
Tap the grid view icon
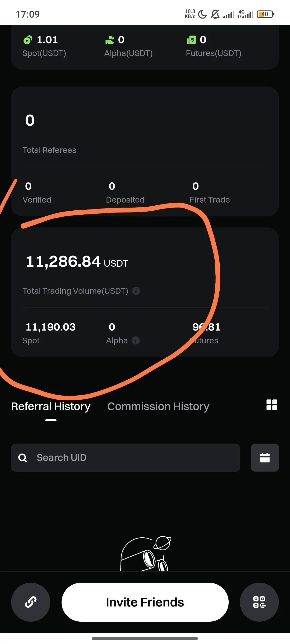point(271,405)
